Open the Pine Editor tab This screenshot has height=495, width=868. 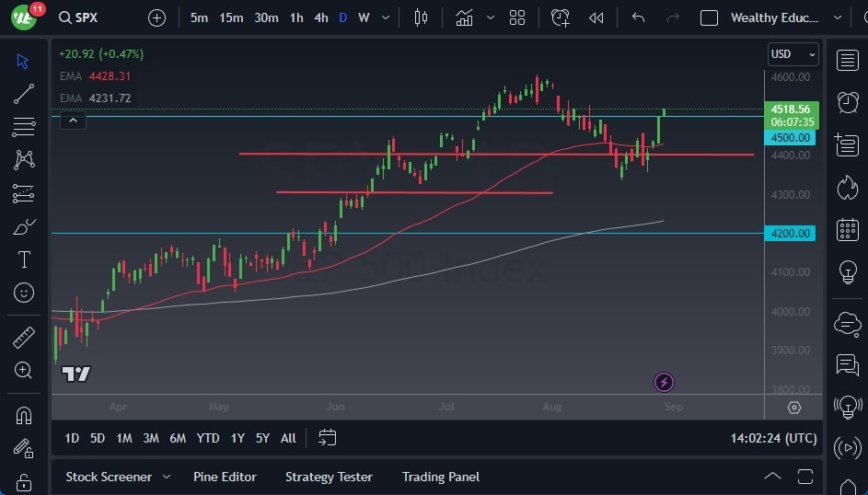coord(225,477)
